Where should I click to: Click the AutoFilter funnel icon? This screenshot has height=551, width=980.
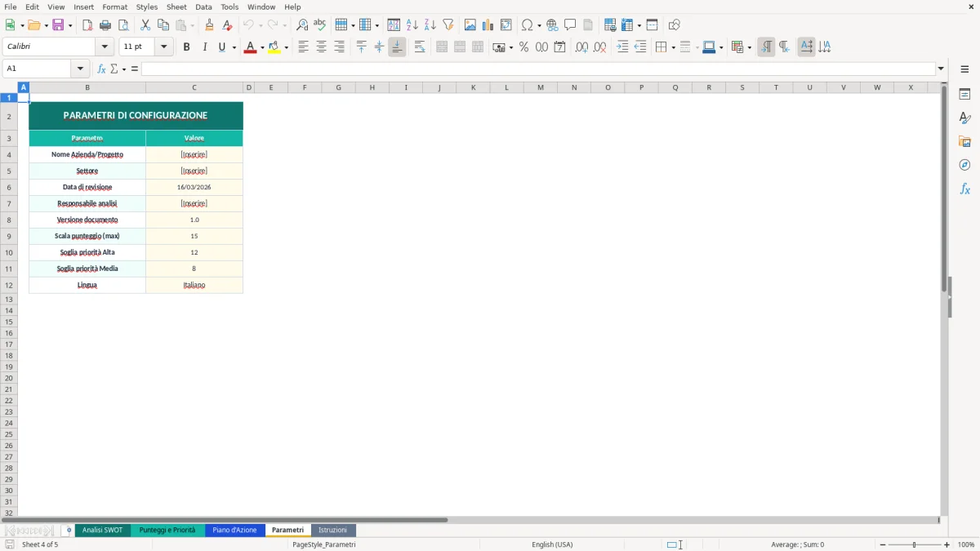[448, 25]
